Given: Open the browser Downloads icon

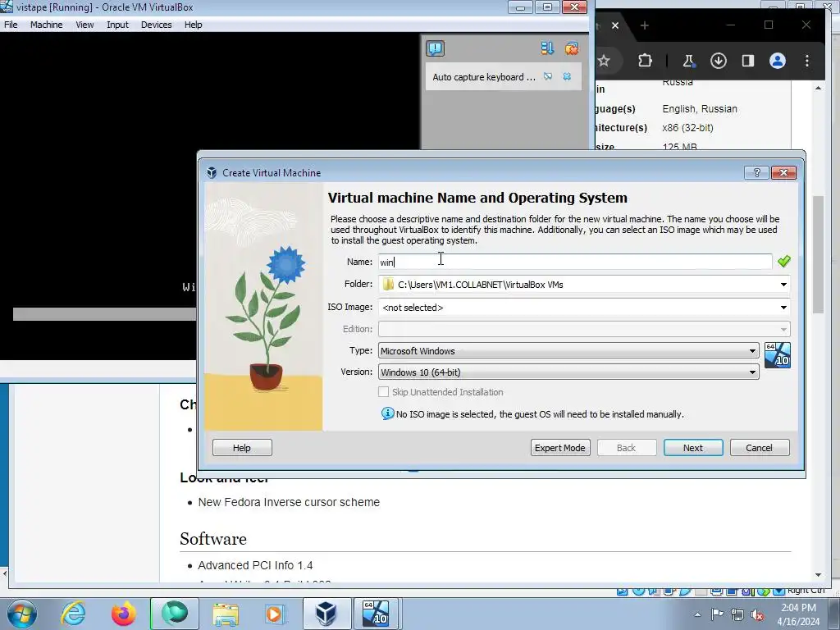Looking at the screenshot, I should (x=719, y=61).
